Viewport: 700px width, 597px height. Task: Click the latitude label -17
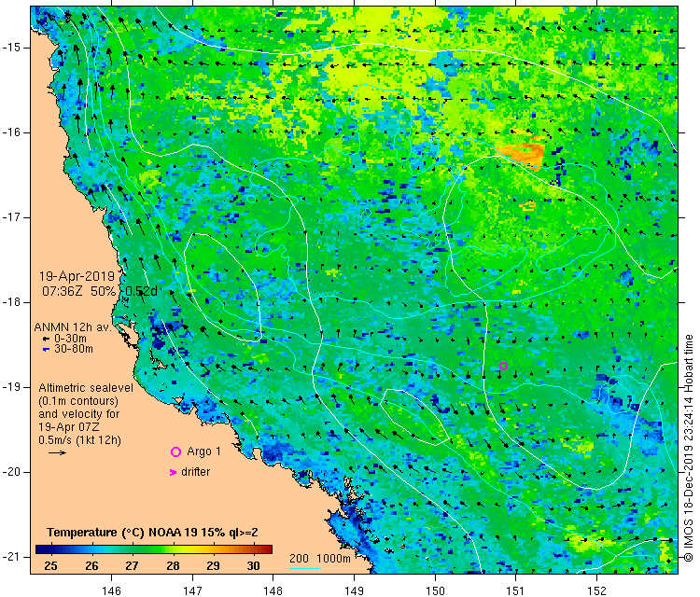click(10, 217)
